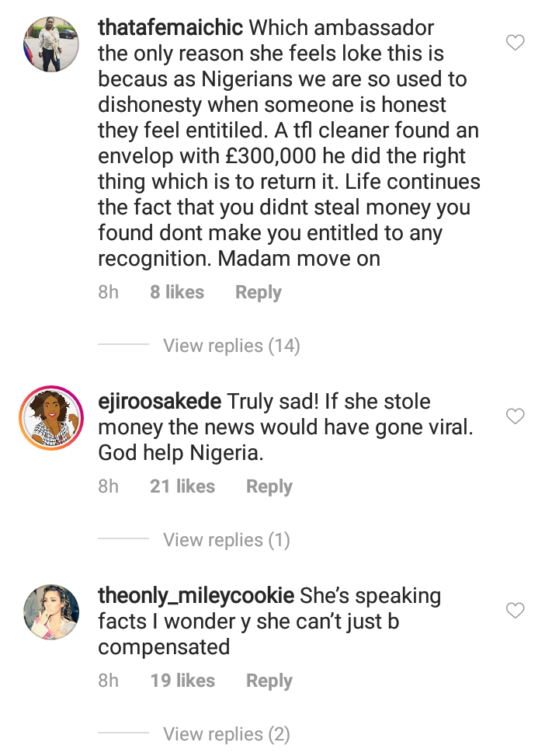The image size is (559, 756).
Task: Reply to theonly_mileycookie's comment
Action: 269,681
